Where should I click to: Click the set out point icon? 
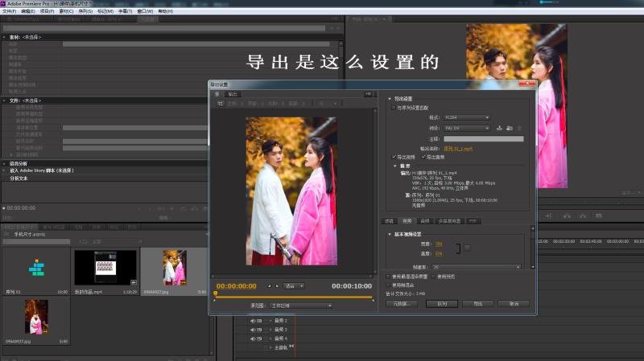coord(277,286)
